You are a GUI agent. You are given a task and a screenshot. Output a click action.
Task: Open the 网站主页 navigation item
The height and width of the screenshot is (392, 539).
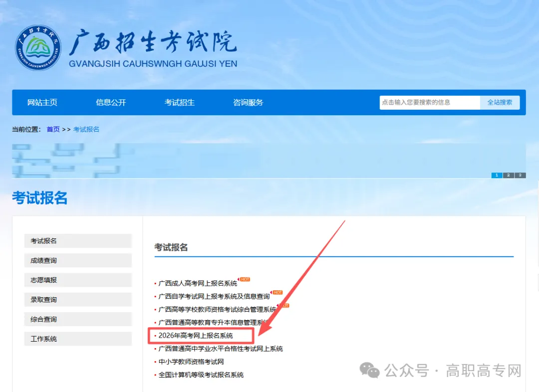[42, 102]
